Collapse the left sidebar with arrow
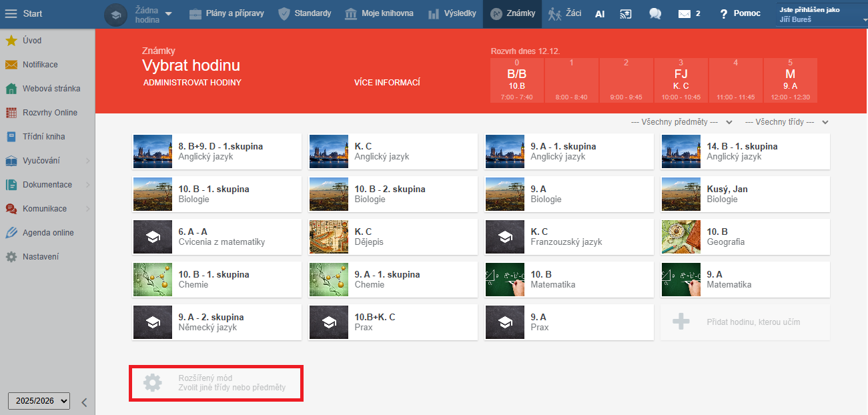The height and width of the screenshot is (415, 868). (84, 402)
